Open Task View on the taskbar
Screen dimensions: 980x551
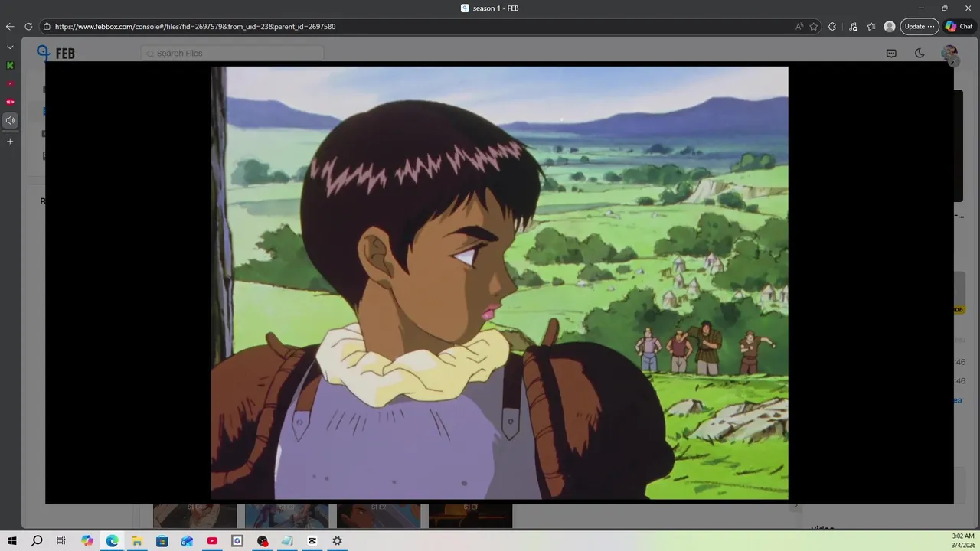(x=61, y=541)
